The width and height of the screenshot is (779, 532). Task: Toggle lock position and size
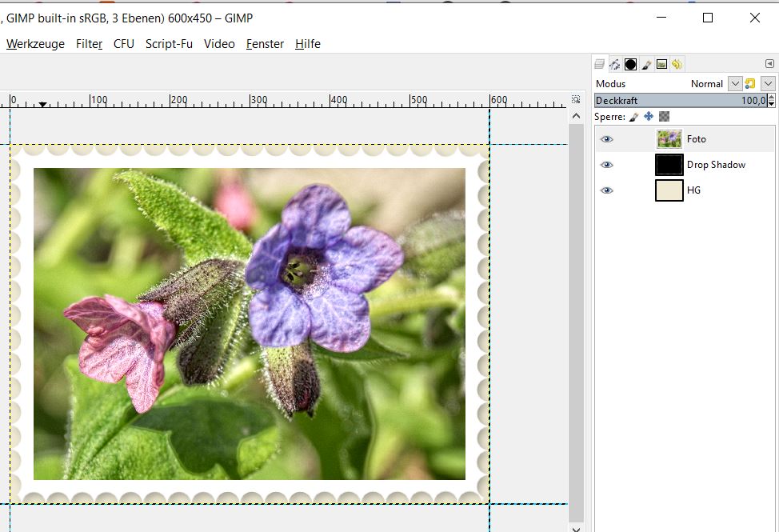[x=649, y=117]
